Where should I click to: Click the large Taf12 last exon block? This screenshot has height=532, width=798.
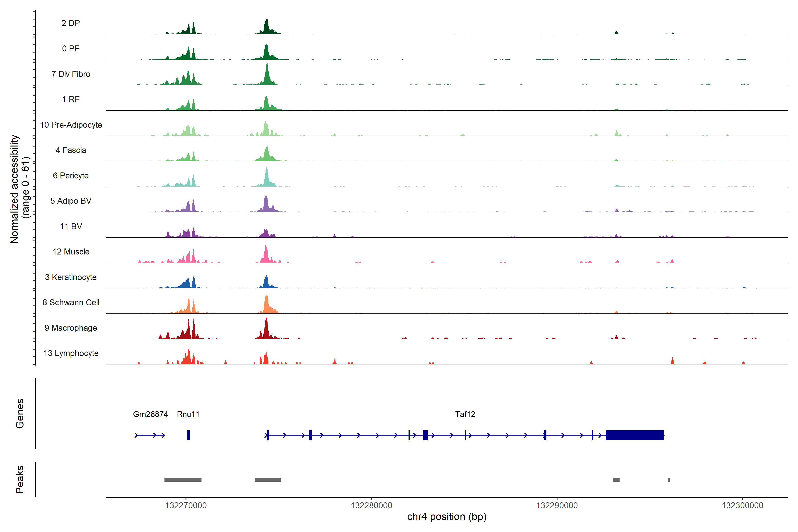click(634, 435)
